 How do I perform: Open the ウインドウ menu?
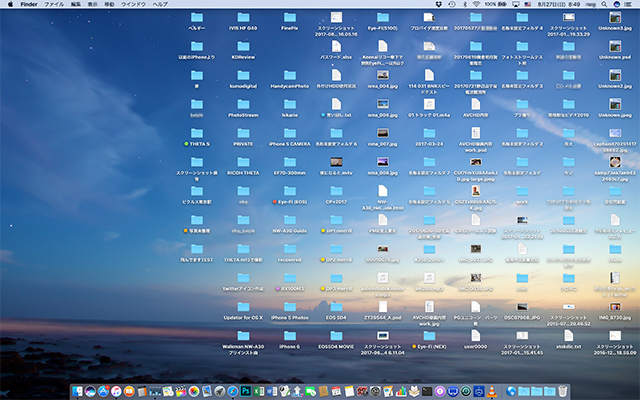point(132,5)
